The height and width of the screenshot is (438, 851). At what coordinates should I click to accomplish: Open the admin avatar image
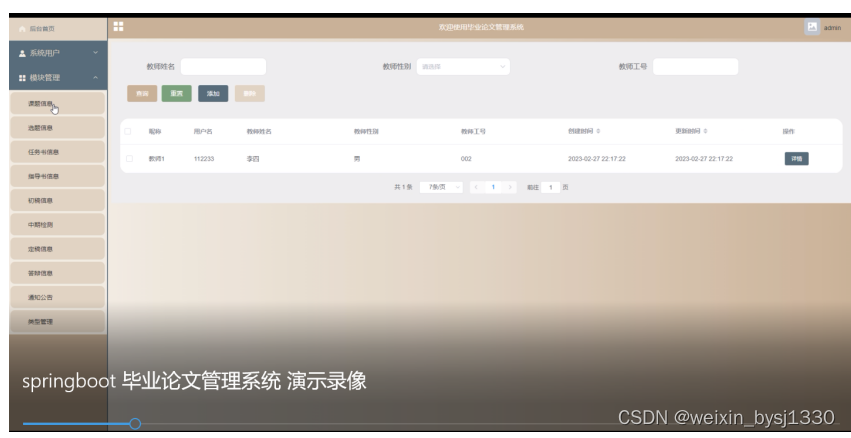tap(812, 27)
